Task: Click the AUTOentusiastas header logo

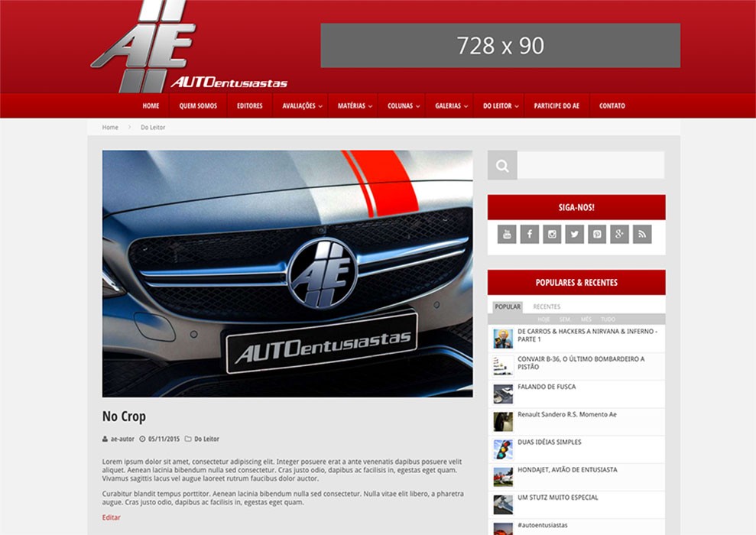Action: click(188, 47)
